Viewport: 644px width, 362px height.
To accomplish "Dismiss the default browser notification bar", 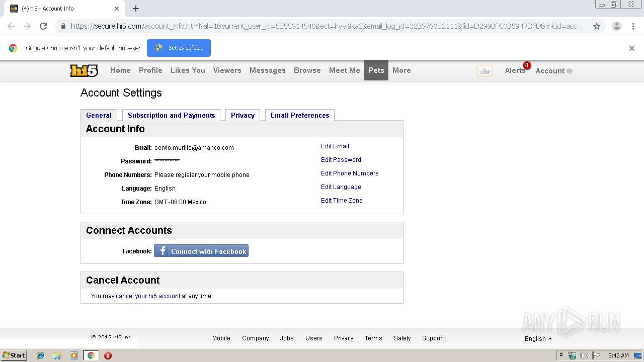I will click(632, 48).
